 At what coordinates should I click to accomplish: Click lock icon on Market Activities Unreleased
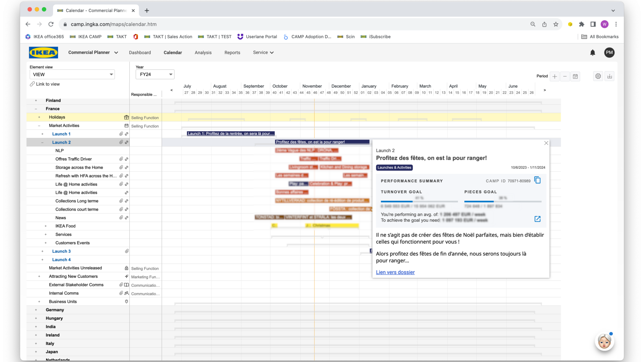pyautogui.click(x=126, y=268)
